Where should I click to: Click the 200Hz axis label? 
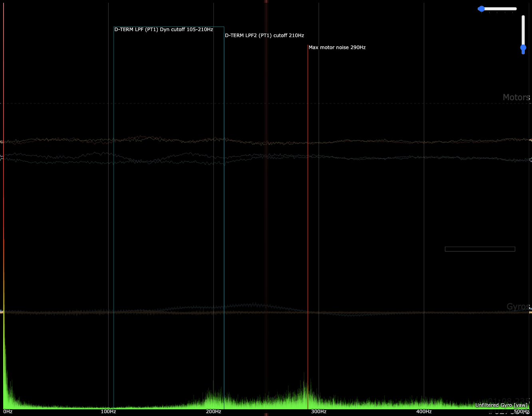pyautogui.click(x=213, y=412)
